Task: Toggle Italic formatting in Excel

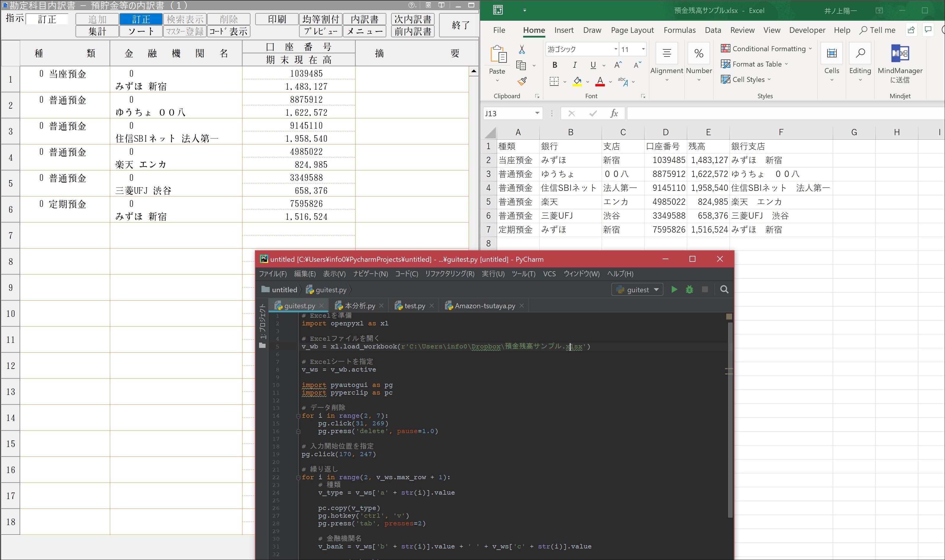Action: pyautogui.click(x=575, y=65)
